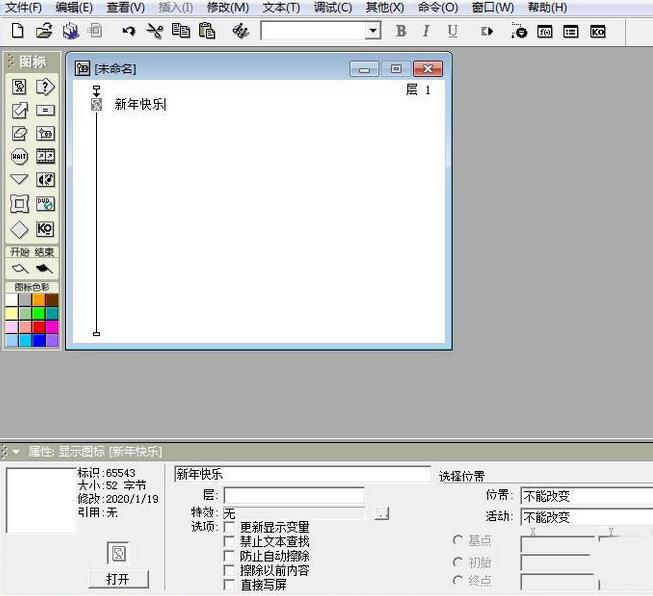This screenshot has height=596, width=653.
Task: Click the display icon preview button
Action: click(x=118, y=554)
